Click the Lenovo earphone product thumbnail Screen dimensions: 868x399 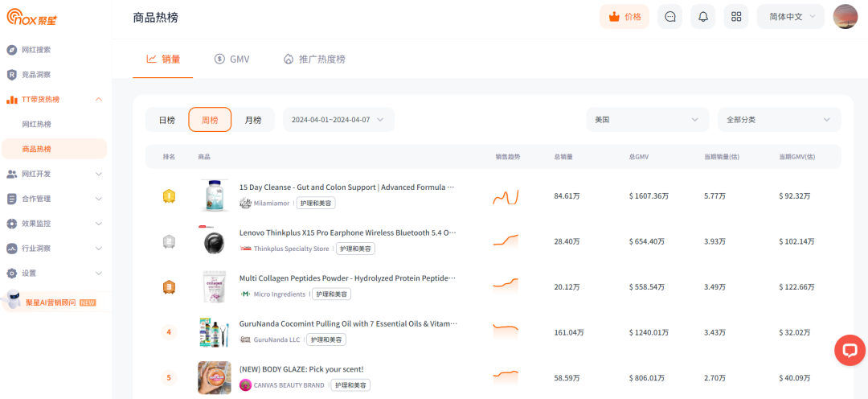coord(215,241)
